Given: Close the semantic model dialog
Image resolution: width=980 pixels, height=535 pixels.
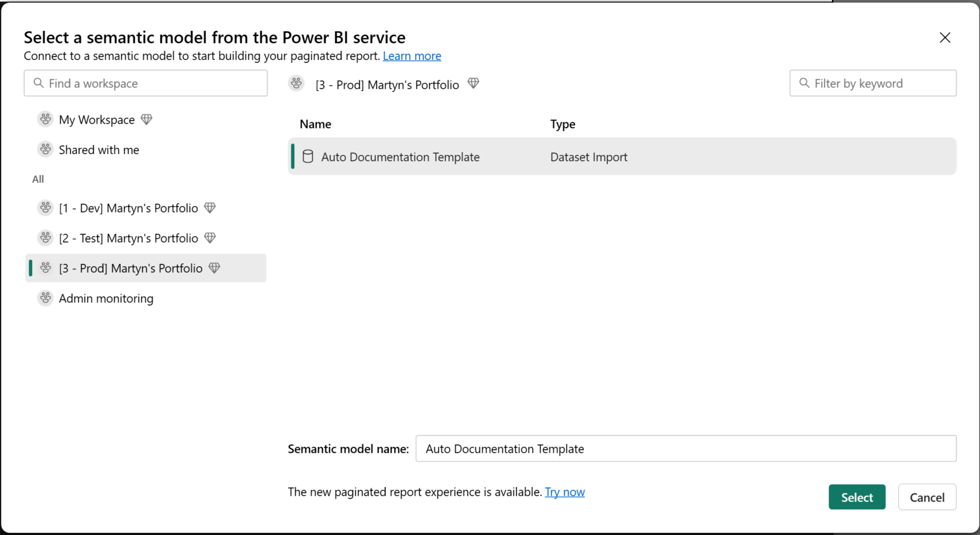Looking at the screenshot, I should pyautogui.click(x=945, y=38).
